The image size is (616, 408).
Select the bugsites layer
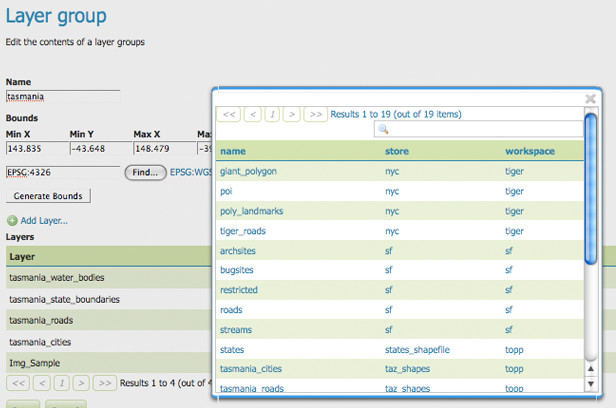(x=236, y=270)
